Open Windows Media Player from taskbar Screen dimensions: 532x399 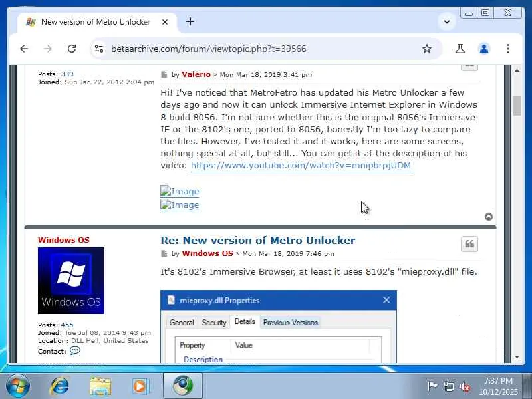pyautogui.click(x=140, y=386)
